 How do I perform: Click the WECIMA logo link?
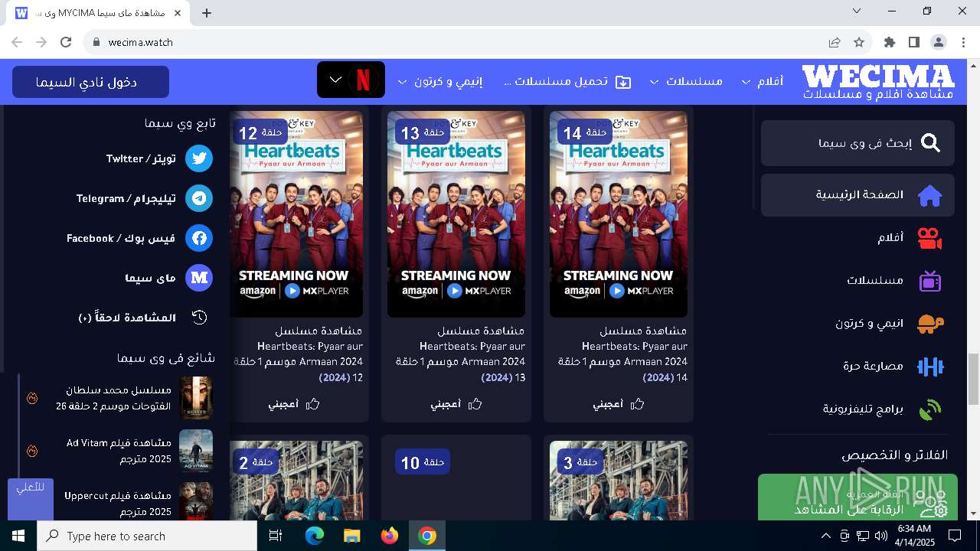coord(878,81)
